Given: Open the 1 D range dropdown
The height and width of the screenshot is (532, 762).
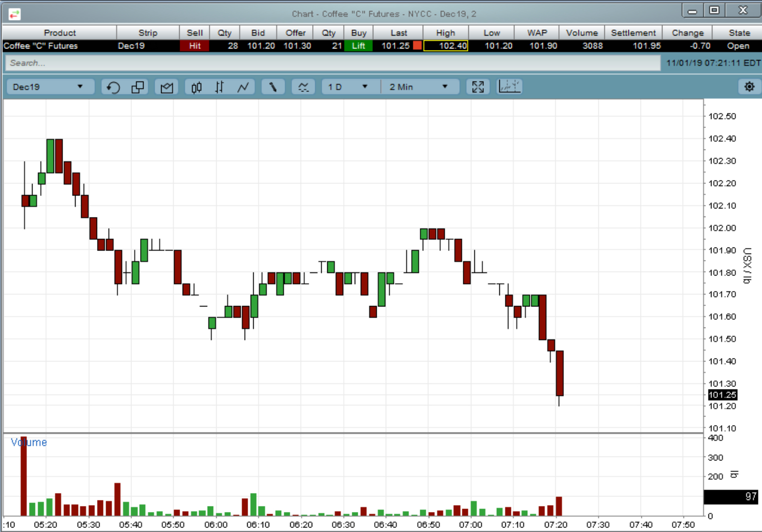Looking at the screenshot, I should [x=348, y=87].
